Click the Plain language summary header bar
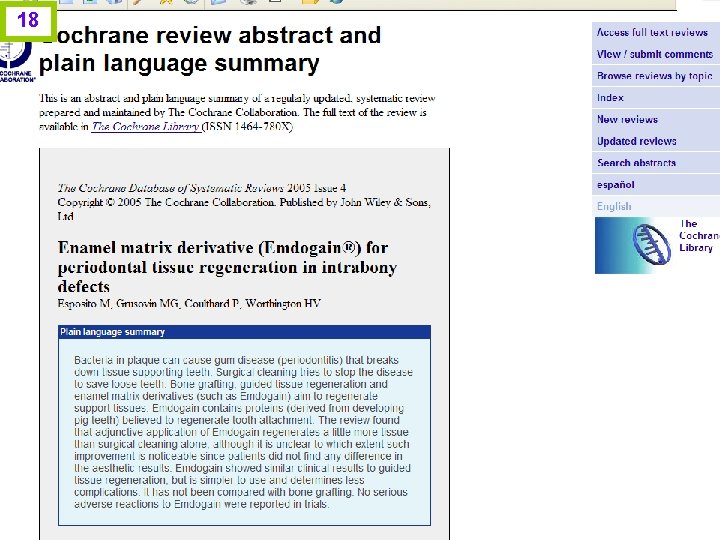The height and width of the screenshot is (540, 720). pos(244,332)
